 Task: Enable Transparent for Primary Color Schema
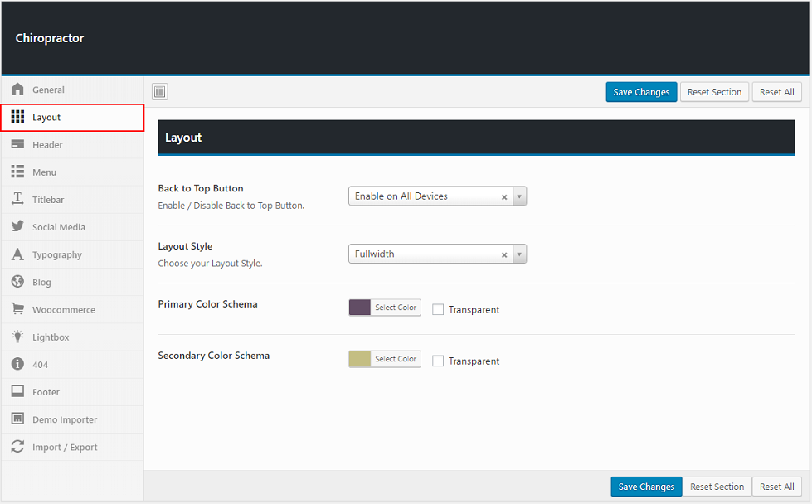(438, 309)
